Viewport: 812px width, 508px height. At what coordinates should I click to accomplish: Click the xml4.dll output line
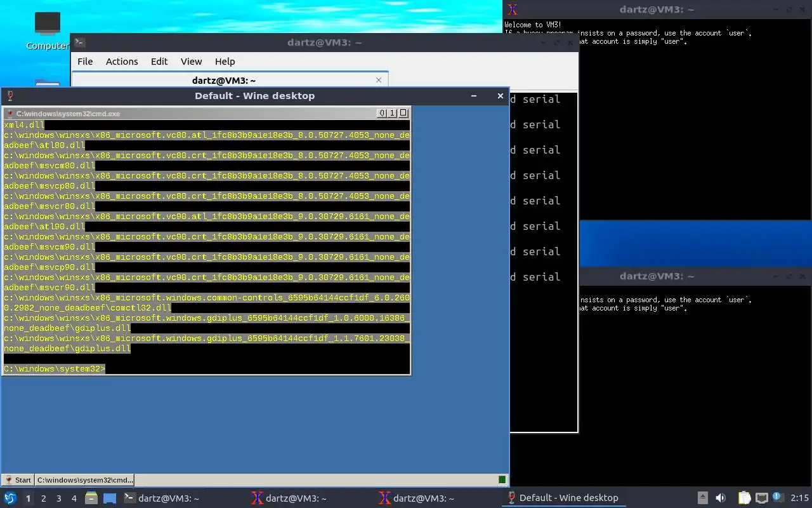coord(24,125)
